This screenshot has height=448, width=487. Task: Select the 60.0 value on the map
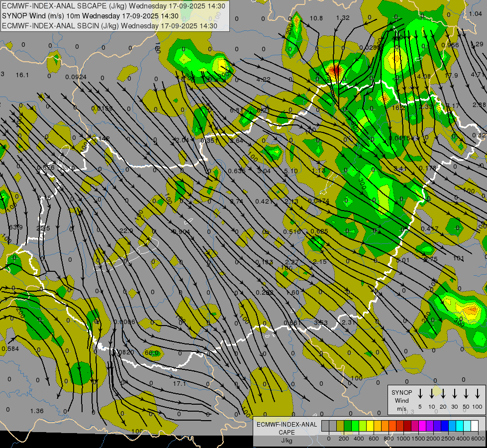pyautogui.click(x=152, y=353)
